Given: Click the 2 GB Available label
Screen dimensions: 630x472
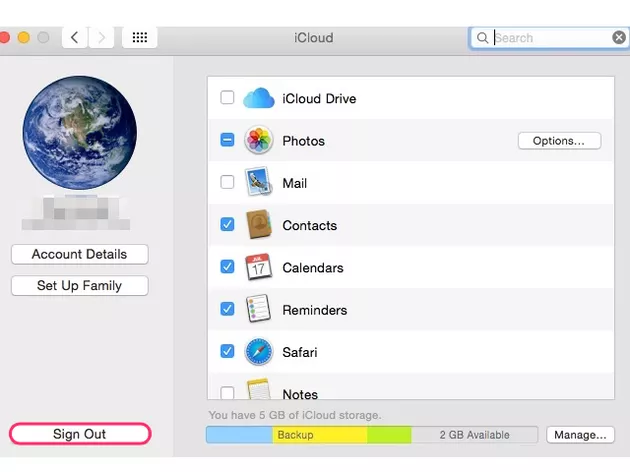Looking at the screenshot, I should (x=475, y=435).
